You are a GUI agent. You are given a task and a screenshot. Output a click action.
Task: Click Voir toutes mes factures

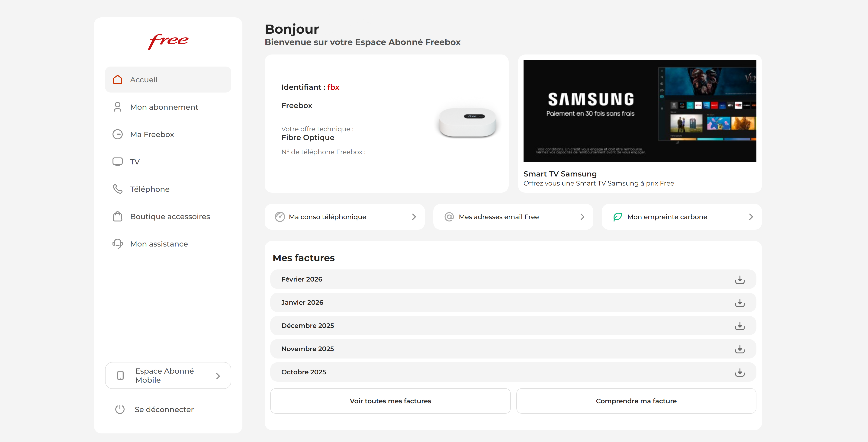pos(390,401)
